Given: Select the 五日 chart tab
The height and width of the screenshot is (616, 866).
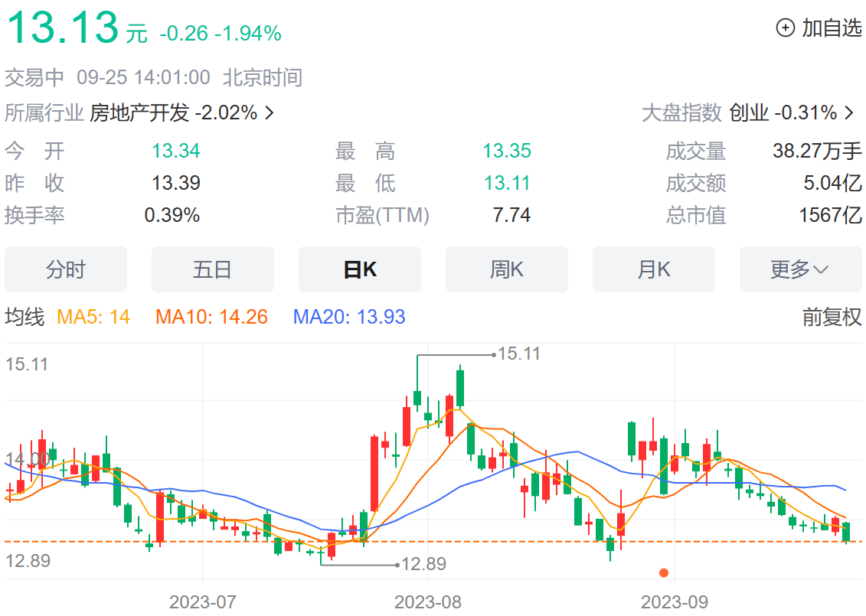Looking at the screenshot, I should point(212,269).
